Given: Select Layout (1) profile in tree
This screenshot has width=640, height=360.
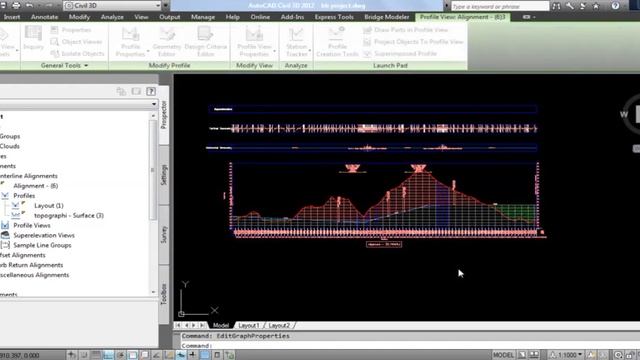Looking at the screenshot, I should pyautogui.click(x=49, y=206).
